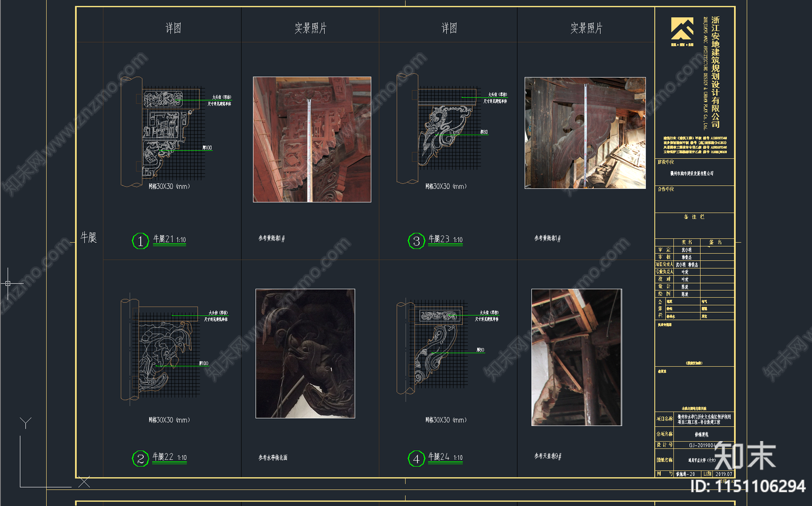Select the 牛腿21 1:10 title text
This screenshot has width=812, height=506.
170,240
